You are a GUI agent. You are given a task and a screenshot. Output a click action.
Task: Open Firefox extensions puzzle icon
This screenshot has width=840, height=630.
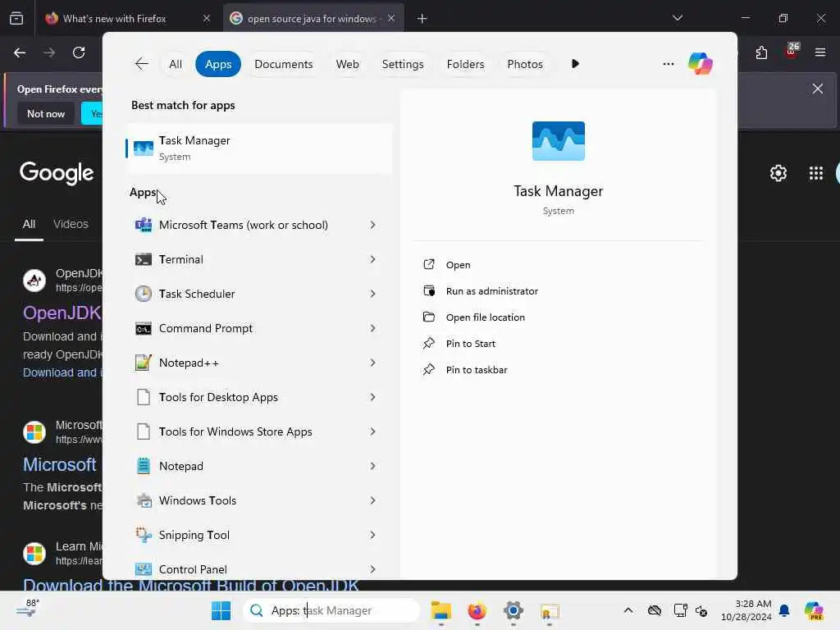[761, 52]
